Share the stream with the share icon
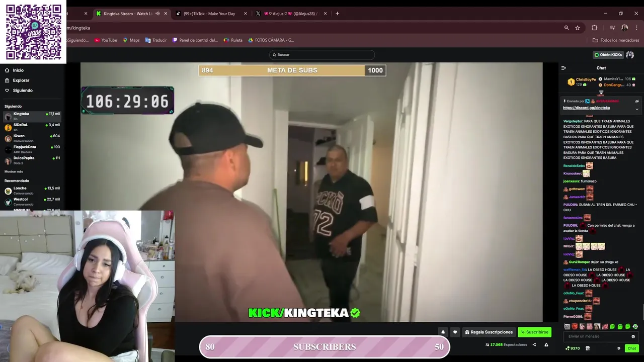644x362 pixels. point(534,345)
